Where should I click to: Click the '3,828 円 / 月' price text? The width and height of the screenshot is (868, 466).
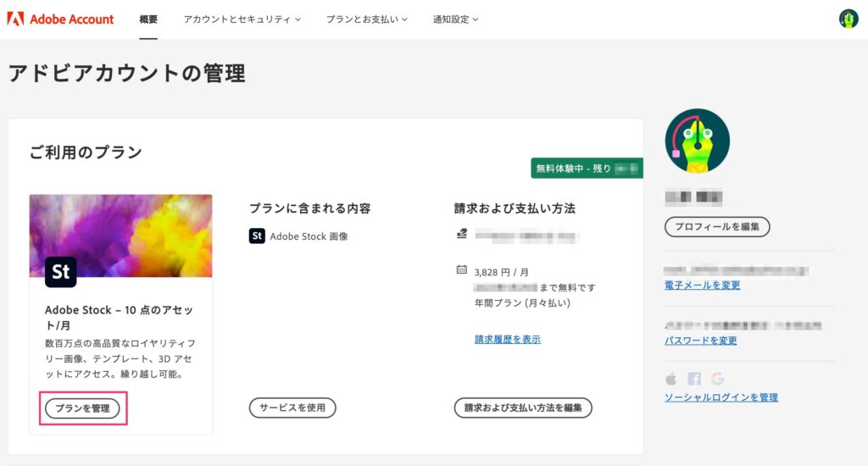pos(502,272)
